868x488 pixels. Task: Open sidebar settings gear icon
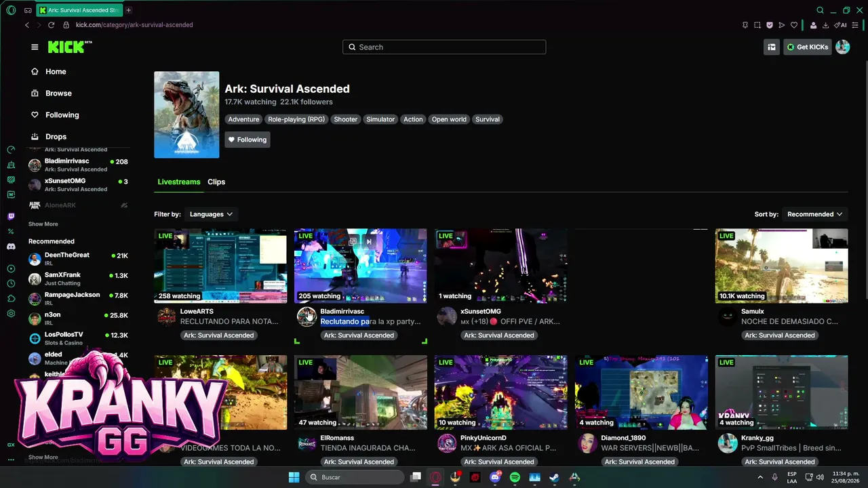tap(11, 313)
